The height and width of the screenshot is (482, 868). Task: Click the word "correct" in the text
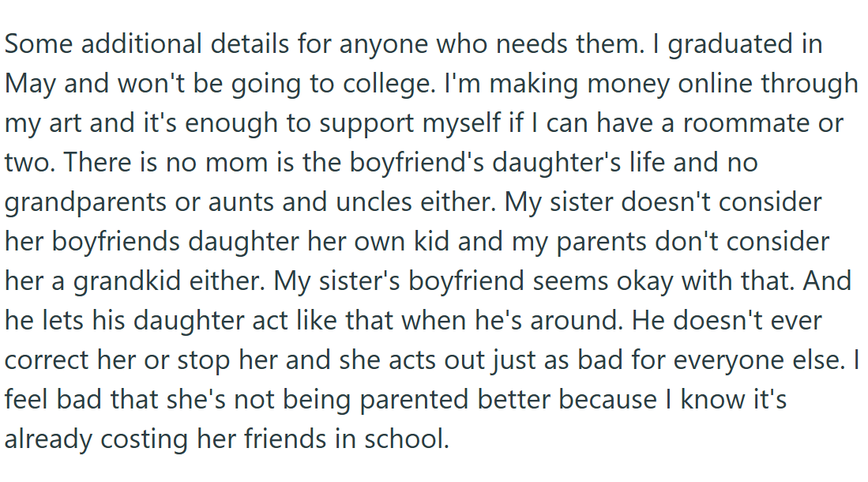(x=48, y=360)
